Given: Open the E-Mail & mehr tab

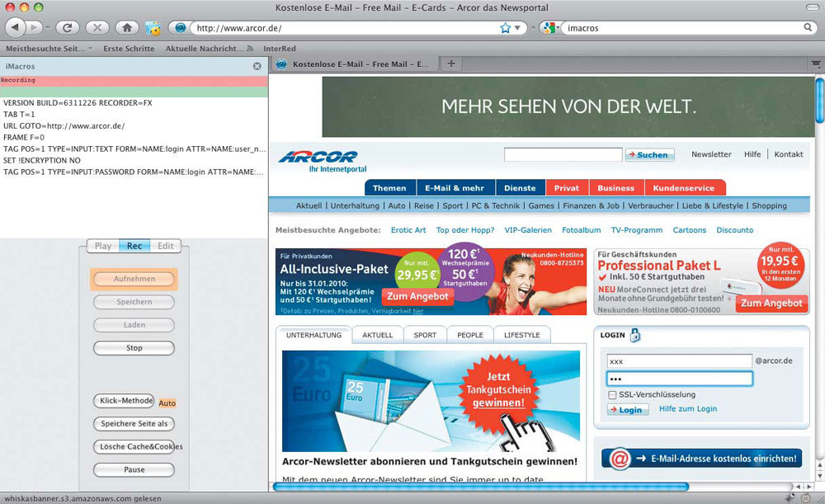Looking at the screenshot, I should (x=455, y=188).
